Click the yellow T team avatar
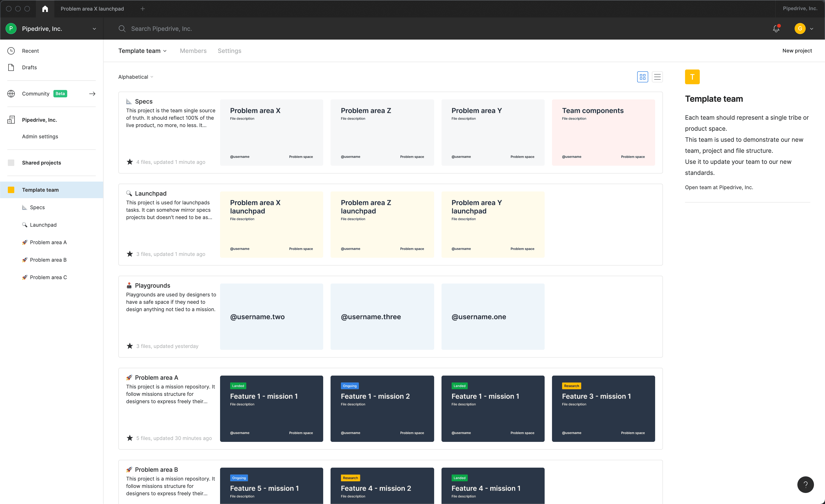 click(692, 77)
